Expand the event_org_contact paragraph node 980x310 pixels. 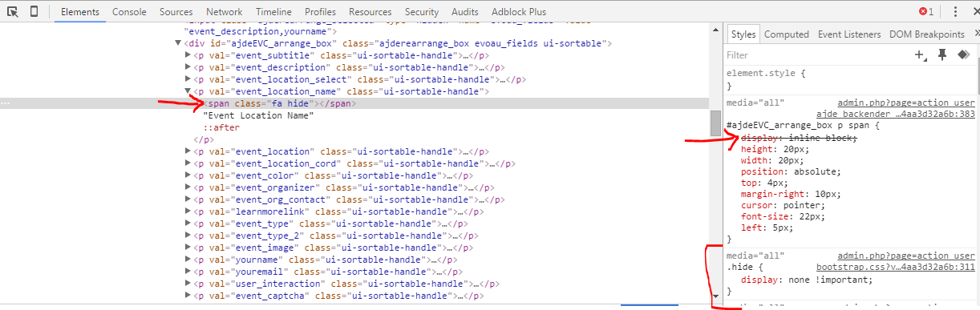(188, 199)
